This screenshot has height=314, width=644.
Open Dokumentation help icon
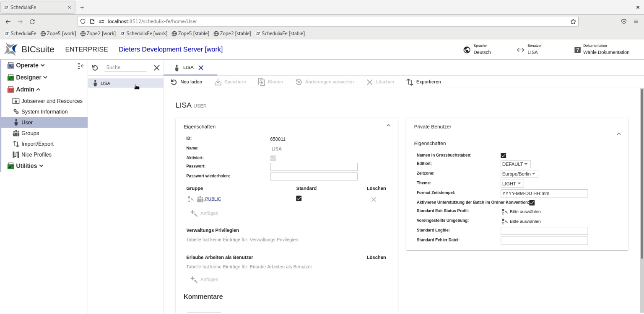point(577,50)
